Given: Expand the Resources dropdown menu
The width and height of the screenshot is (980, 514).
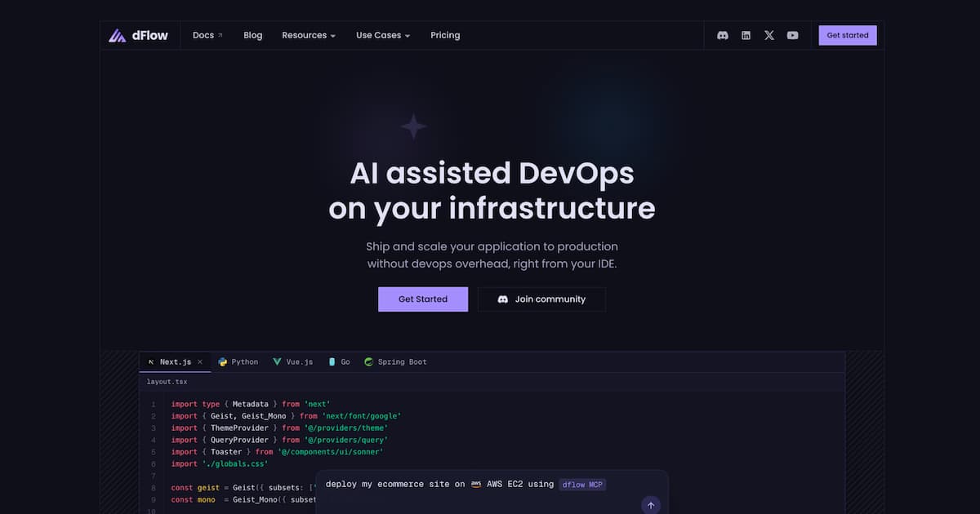Looking at the screenshot, I should coord(309,35).
